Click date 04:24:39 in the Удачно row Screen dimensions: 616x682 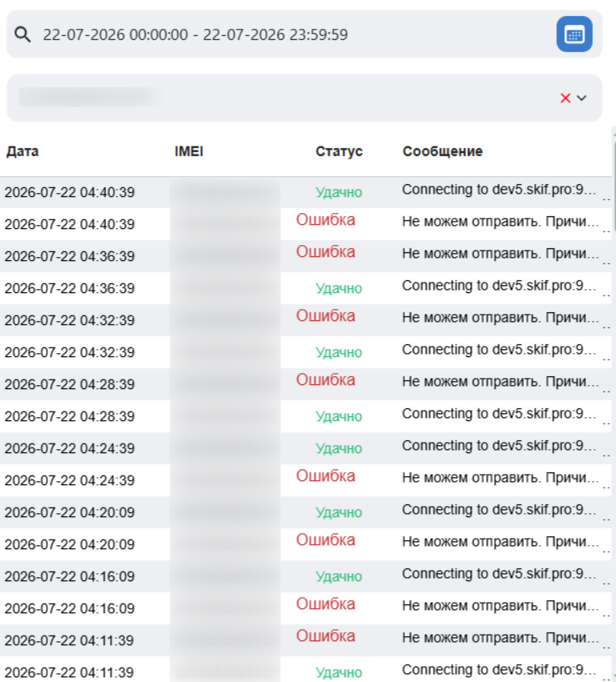(70, 448)
